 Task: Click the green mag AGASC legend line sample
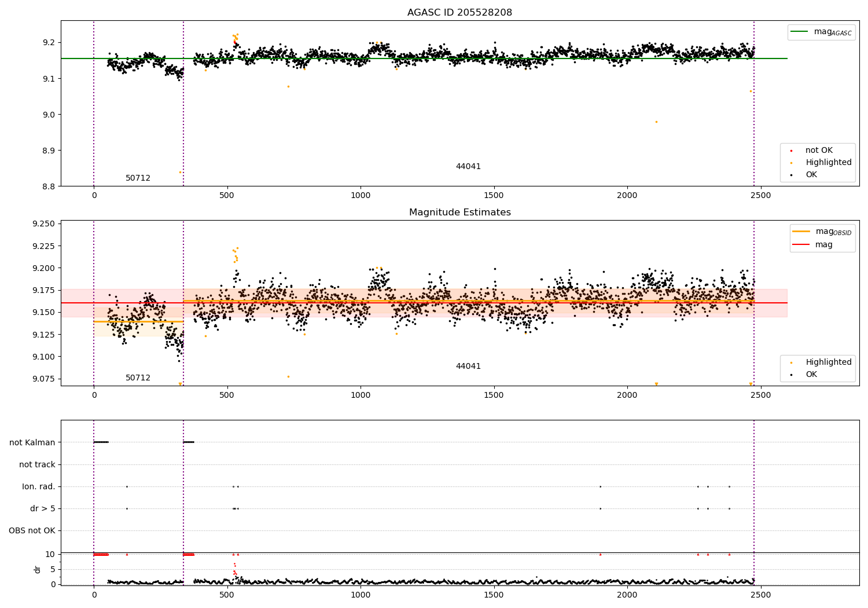(799, 32)
